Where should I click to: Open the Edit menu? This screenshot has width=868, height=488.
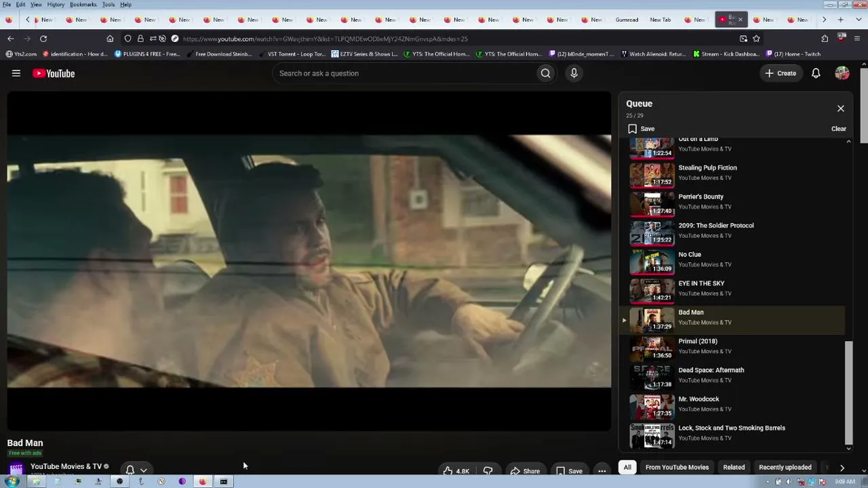tap(21, 5)
